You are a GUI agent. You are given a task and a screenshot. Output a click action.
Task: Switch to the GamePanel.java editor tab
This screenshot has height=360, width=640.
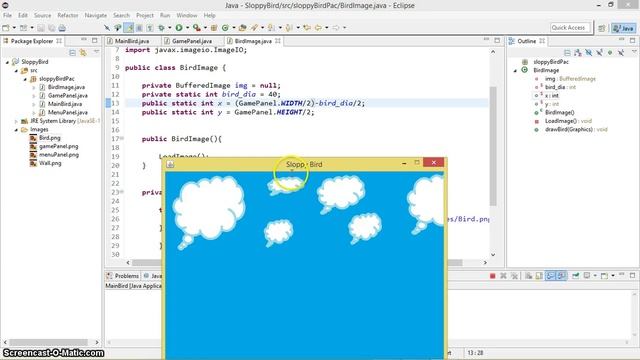(x=192, y=41)
